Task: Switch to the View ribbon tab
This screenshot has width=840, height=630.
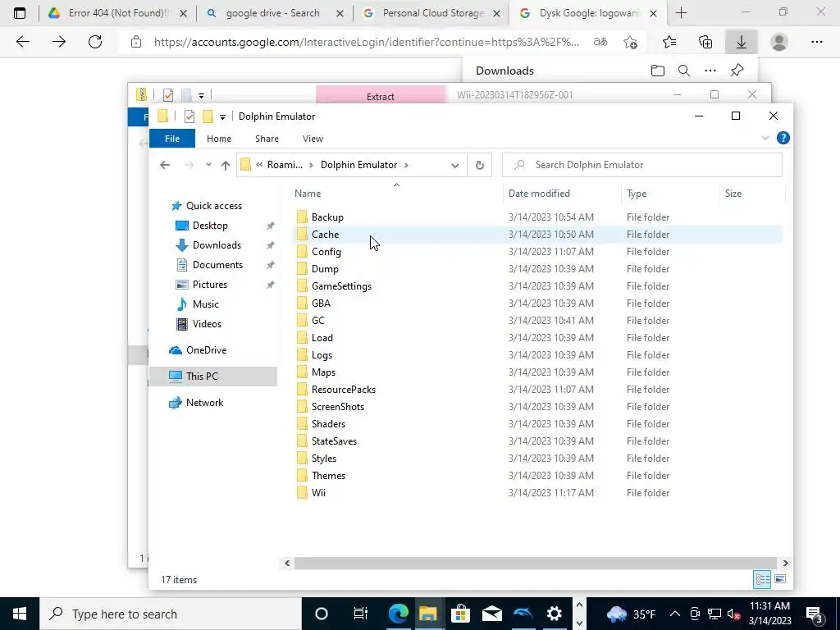Action: 313,139
